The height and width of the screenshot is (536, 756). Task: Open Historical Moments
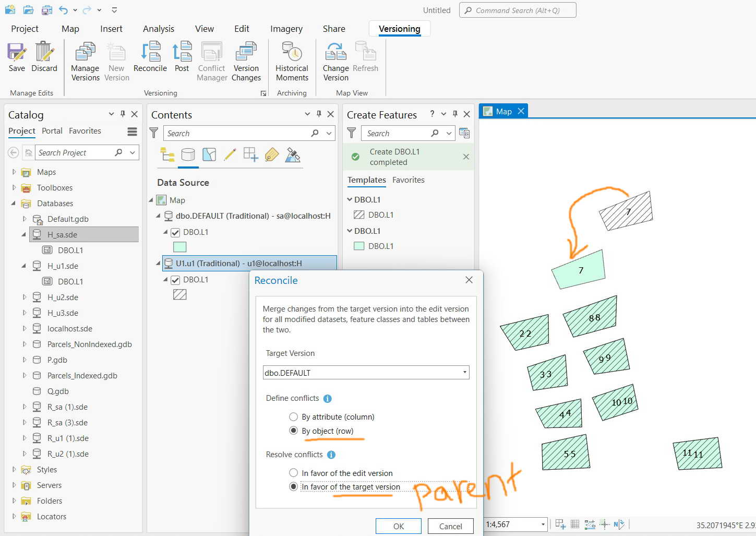click(x=292, y=62)
